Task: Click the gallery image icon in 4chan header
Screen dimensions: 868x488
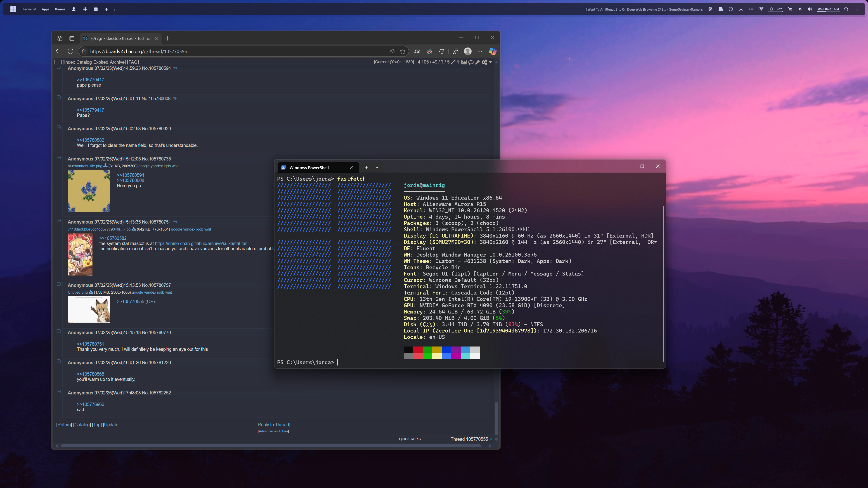Action: pyautogui.click(x=464, y=62)
